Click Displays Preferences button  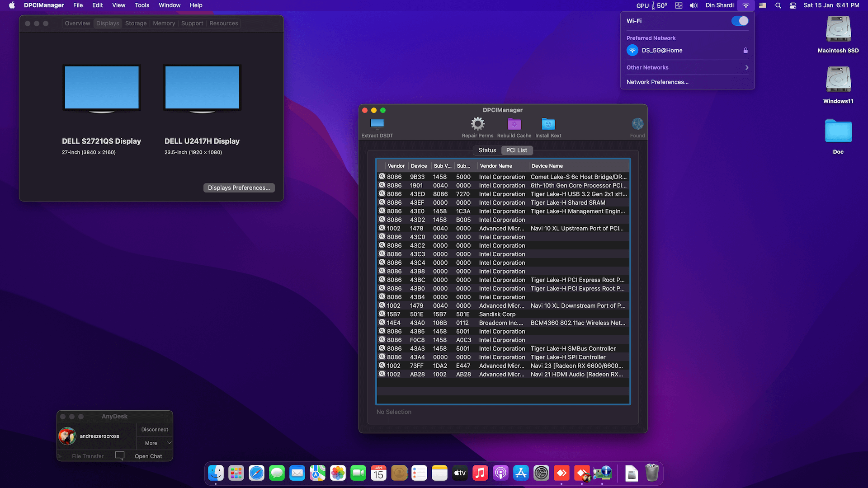pyautogui.click(x=239, y=188)
